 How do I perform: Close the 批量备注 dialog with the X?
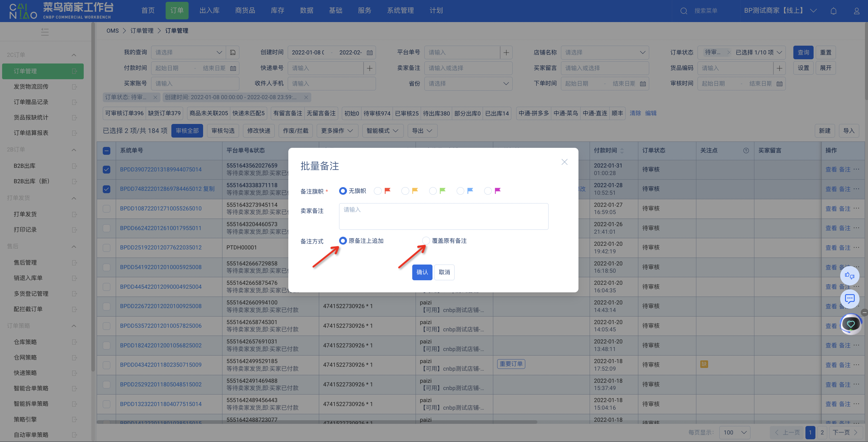tap(564, 162)
